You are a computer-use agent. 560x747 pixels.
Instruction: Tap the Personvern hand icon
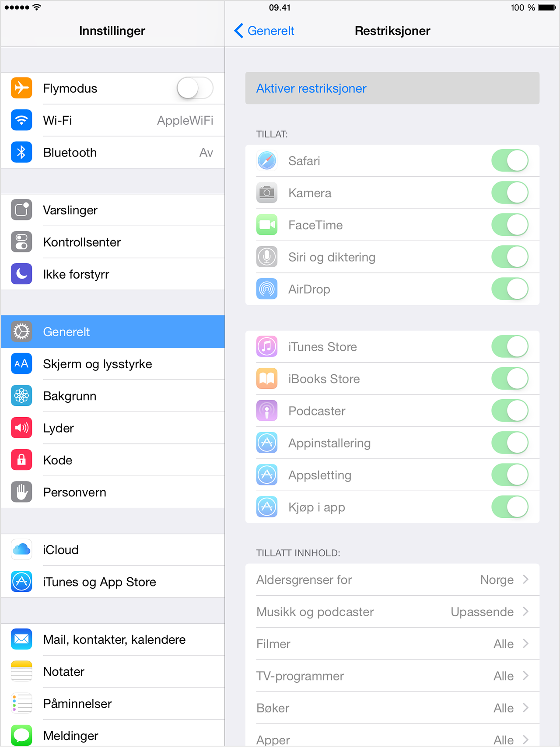pyautogui.click(x=21, y=492)
